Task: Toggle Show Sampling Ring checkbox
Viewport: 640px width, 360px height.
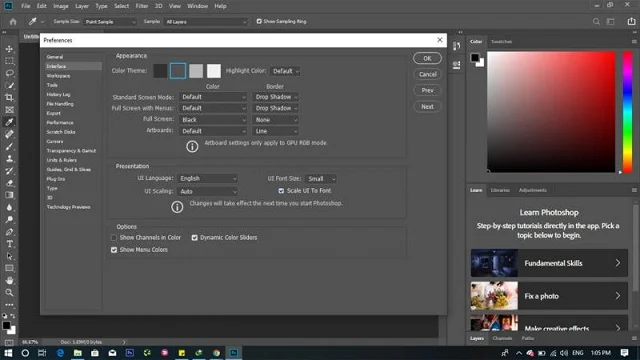Action: coord(259,21)
